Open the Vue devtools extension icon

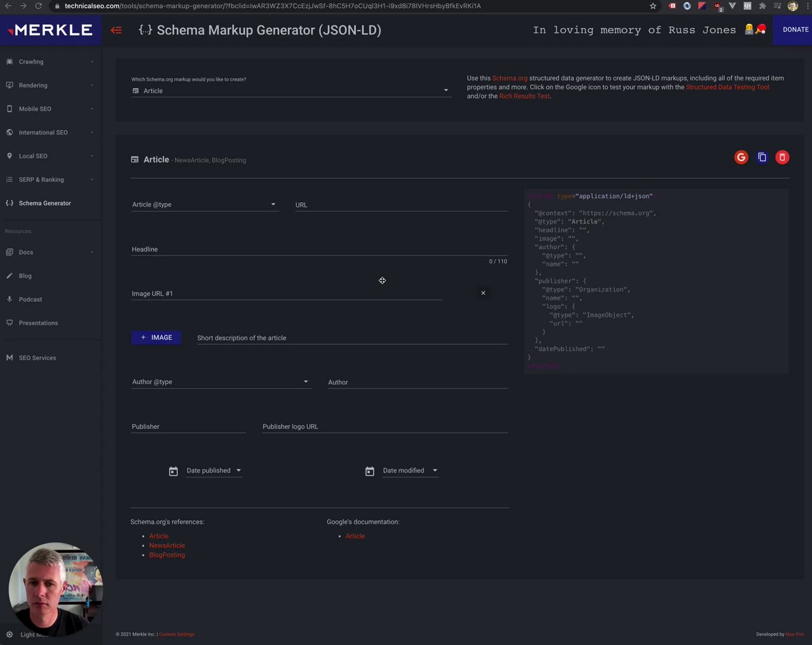pos(732,6)
